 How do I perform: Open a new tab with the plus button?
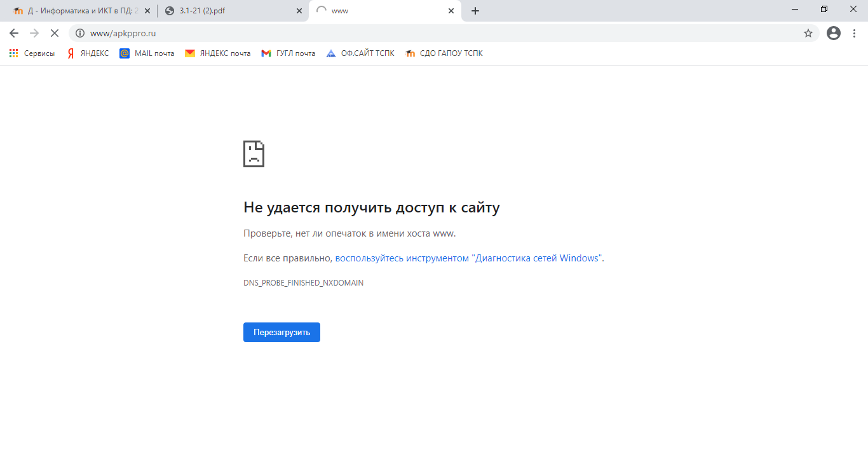pyautogui.click(x=475, y=11)
